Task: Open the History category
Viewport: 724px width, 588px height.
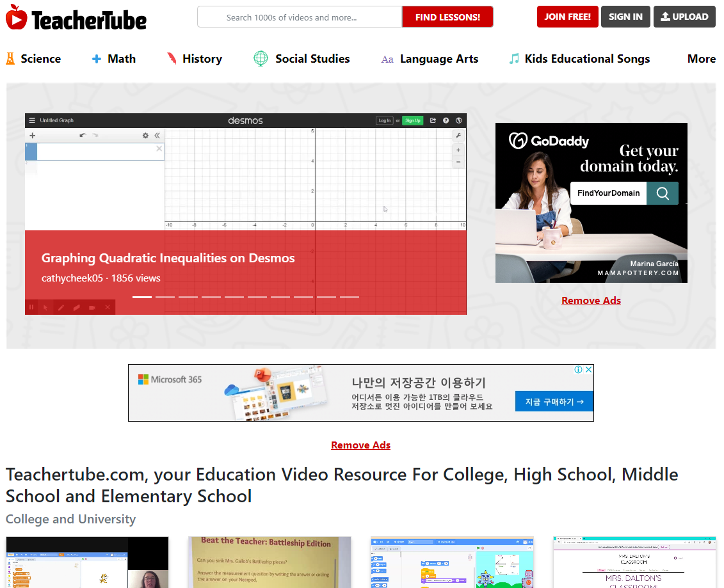Action: [202, 59]
